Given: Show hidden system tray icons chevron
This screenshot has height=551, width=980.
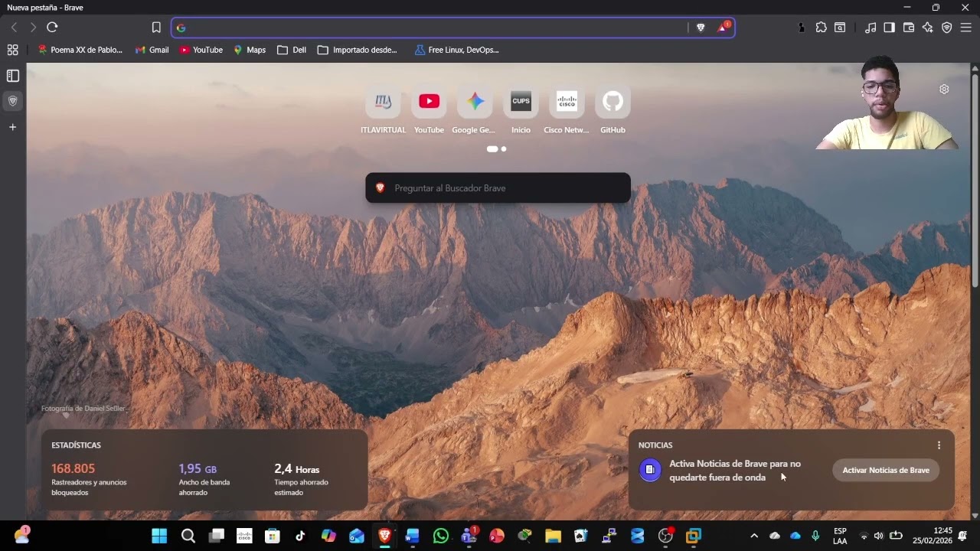Looking at the screenshot, I should coord(754,536).
